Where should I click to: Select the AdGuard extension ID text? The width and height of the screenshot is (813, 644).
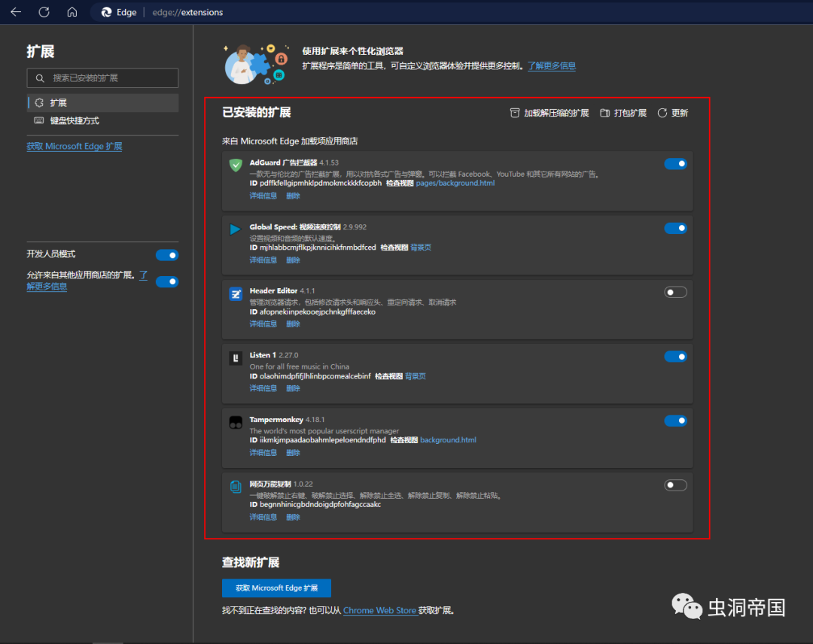[321, 183]
